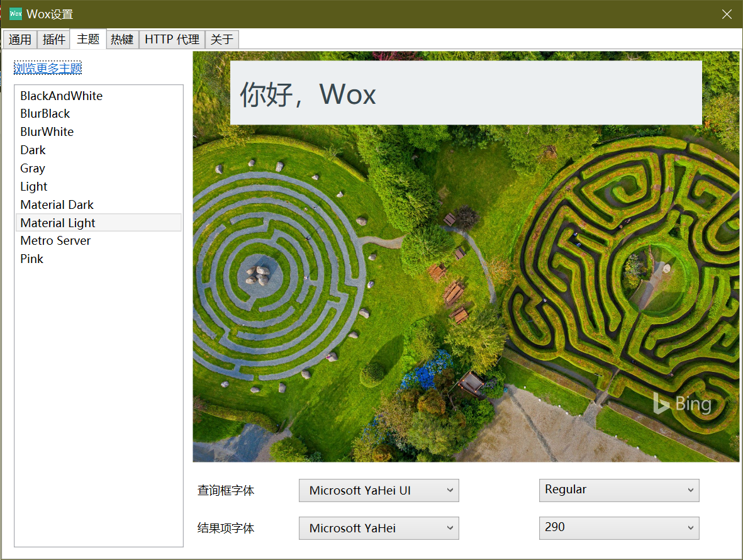The image size is (743, 560).
Task: Close the Wox设置 window
Action: coord(727,14)
